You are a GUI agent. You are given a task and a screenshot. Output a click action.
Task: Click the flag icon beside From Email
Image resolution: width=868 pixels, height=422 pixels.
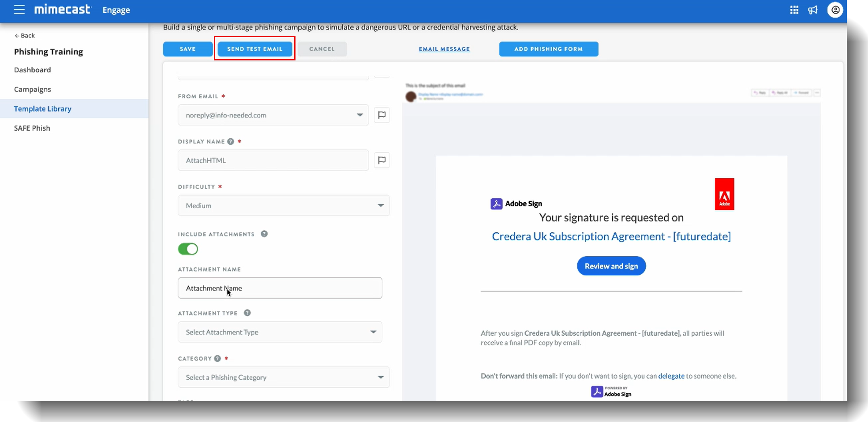point(382,115)
